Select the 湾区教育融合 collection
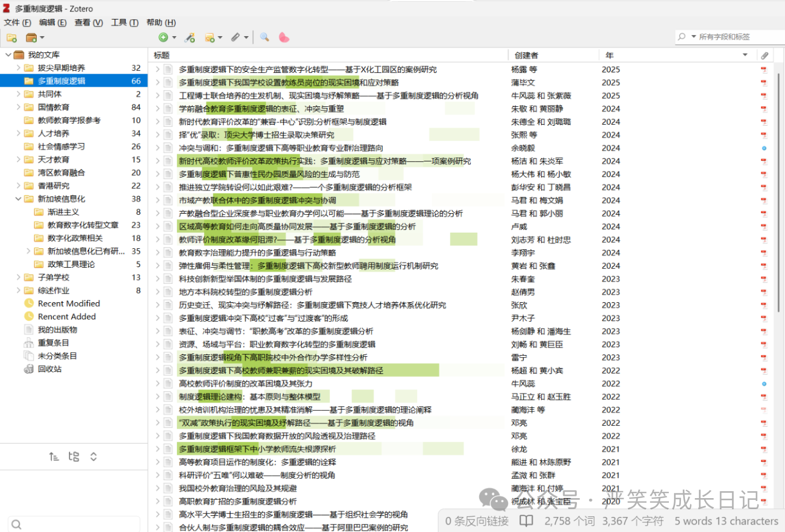785x532 pixels. (61, 172)
